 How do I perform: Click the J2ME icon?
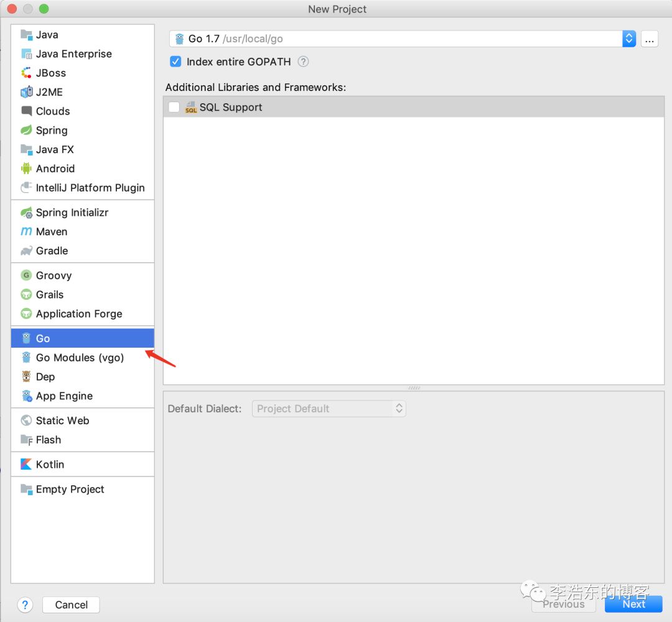tap(27, 92)
